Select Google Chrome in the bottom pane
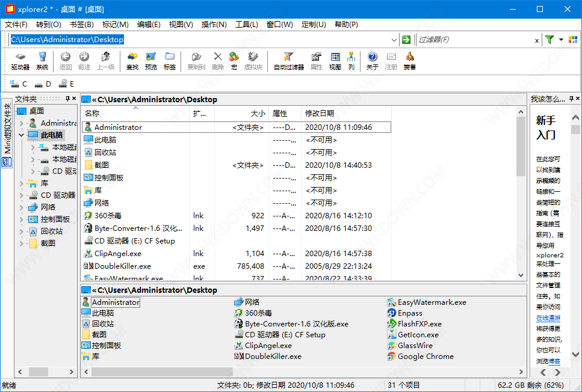Screen dimensions: 582x392 pyautogui.click(x=420, y=357)
